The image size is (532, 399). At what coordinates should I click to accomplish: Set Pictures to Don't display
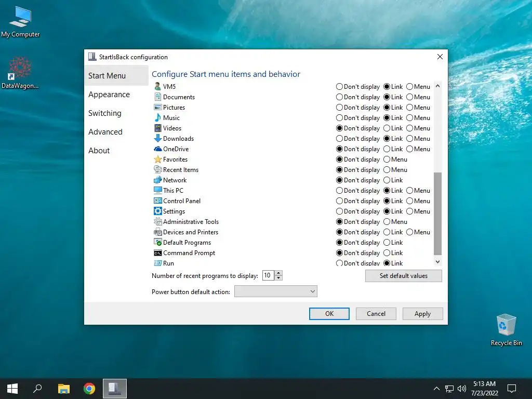pyautogui.click(x=339, y=107)
